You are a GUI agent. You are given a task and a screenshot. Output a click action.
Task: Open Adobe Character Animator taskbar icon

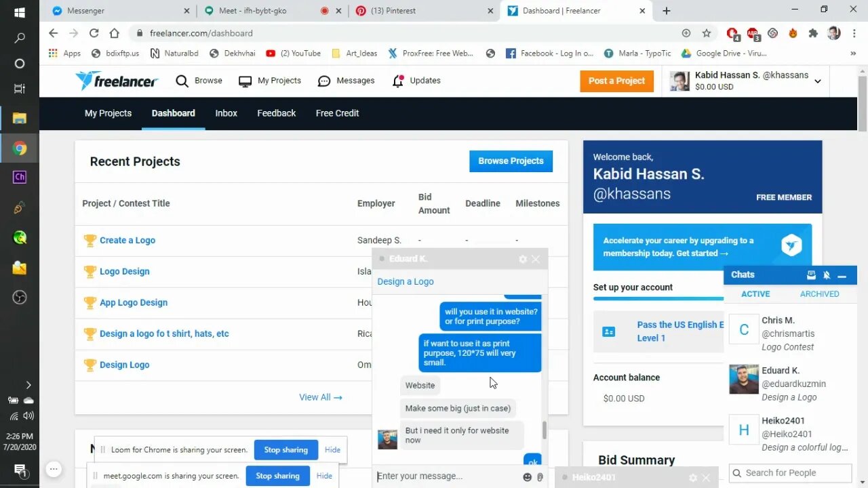[x=20, y=178]
